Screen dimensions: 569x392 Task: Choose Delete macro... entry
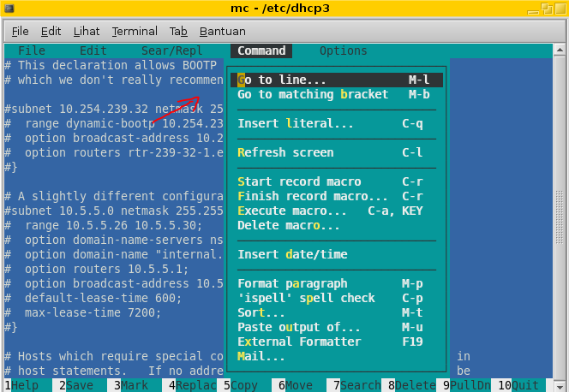point(337,225)
